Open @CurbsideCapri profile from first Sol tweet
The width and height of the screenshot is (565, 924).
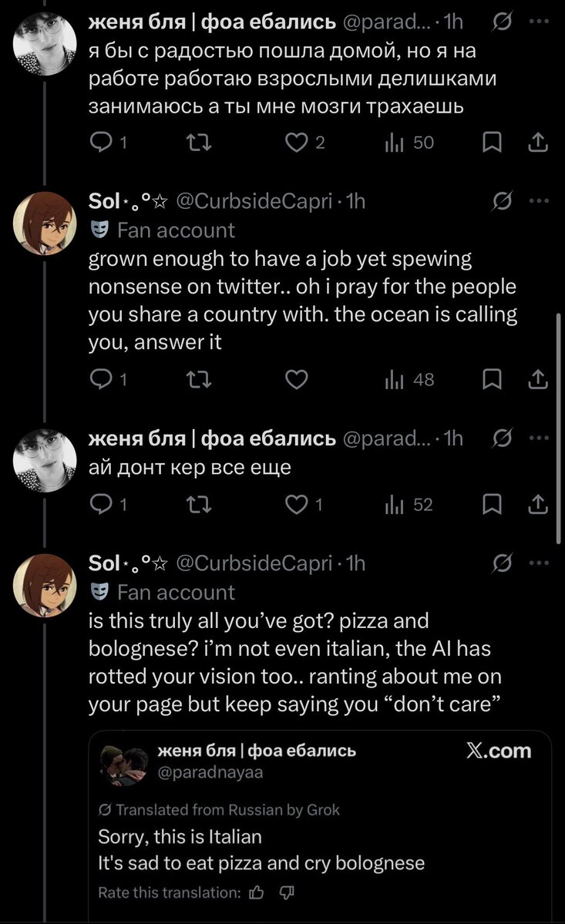click(255, 202)
